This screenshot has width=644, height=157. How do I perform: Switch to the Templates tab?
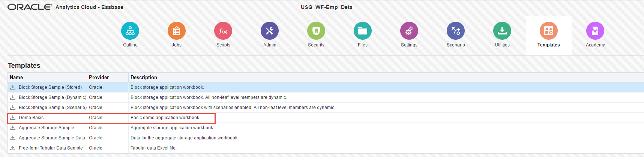pos(548,35)
